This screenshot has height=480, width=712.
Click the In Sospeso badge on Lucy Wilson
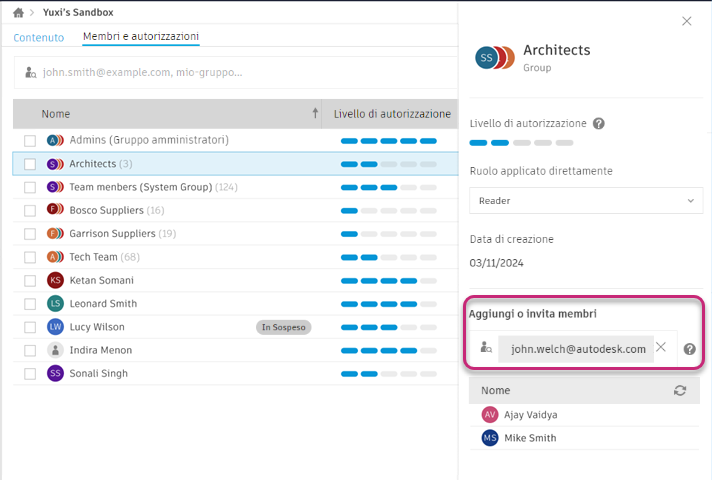click(284, 327)
